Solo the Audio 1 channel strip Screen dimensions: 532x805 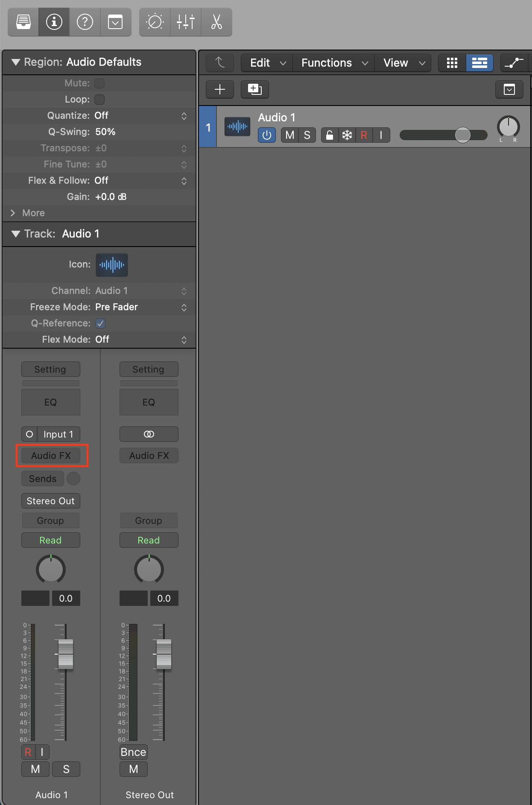(x=66, y=769)
